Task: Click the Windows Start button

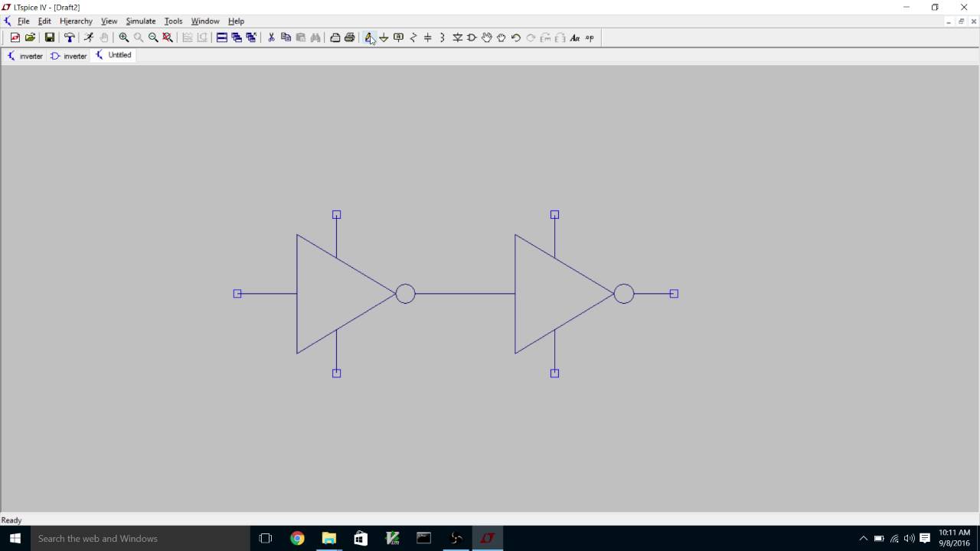Action: click(15, 539)
